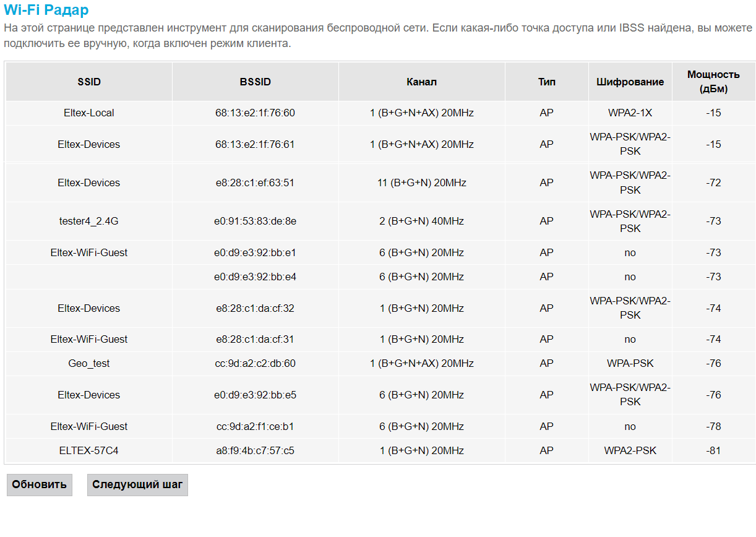The width and height of the screenshot is (756, 537).
Task: Click the Обновить button
Action: 39,484
